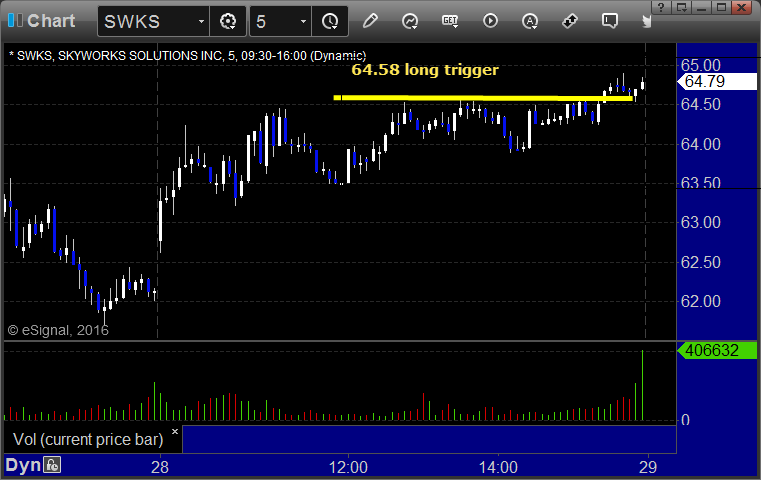761x480 pixels.
Task: Click the green 406632 volume marker
Action: coord(717,350)
